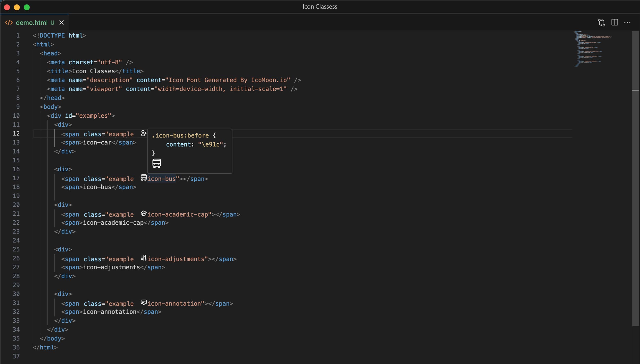Click the large bus glyph in hover popup
Image resolution: width=640 pixels, height=364 pixels.
(x=157, y=163)
